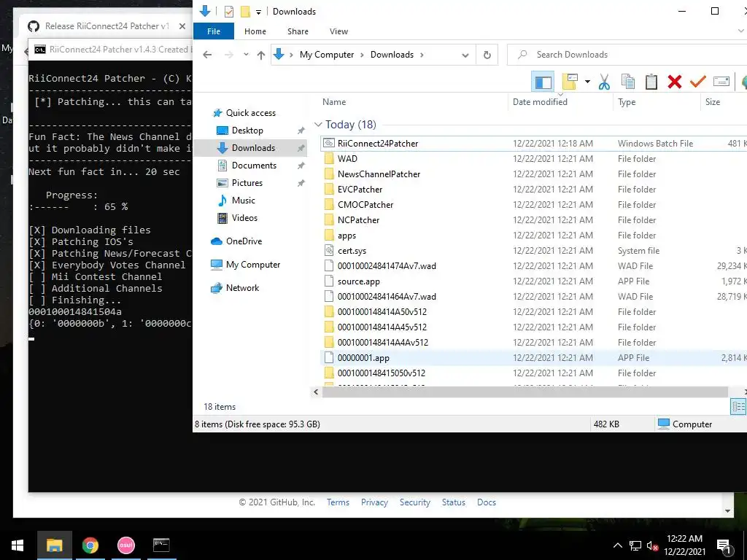Refresh the Downloads folder
Screen dimensions: 747x560
tap(487, 55)
